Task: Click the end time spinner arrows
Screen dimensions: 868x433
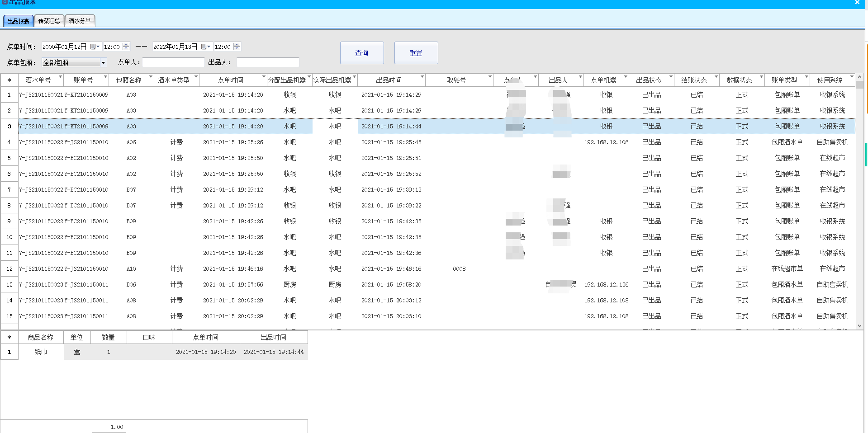Action: [x=237, y=47]
